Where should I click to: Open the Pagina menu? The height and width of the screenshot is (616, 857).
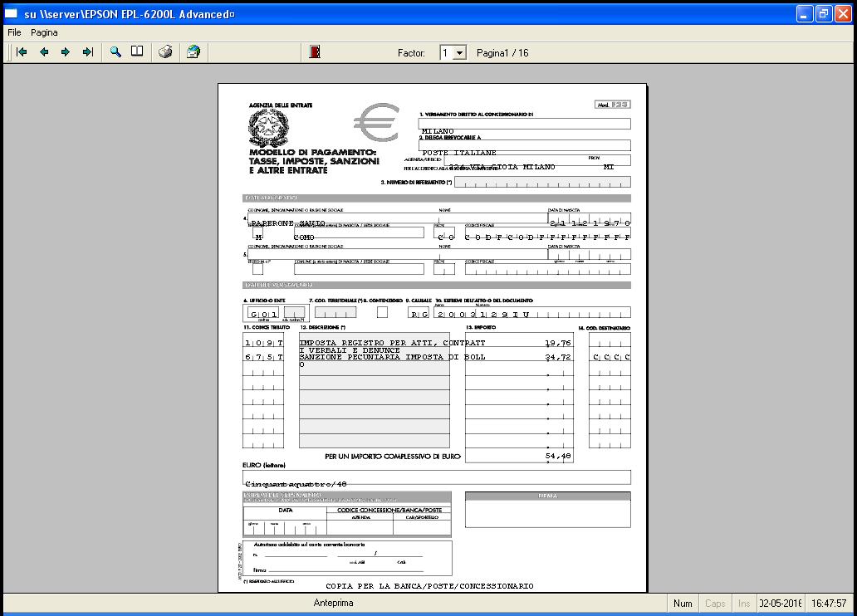click(x=44, y=33)
